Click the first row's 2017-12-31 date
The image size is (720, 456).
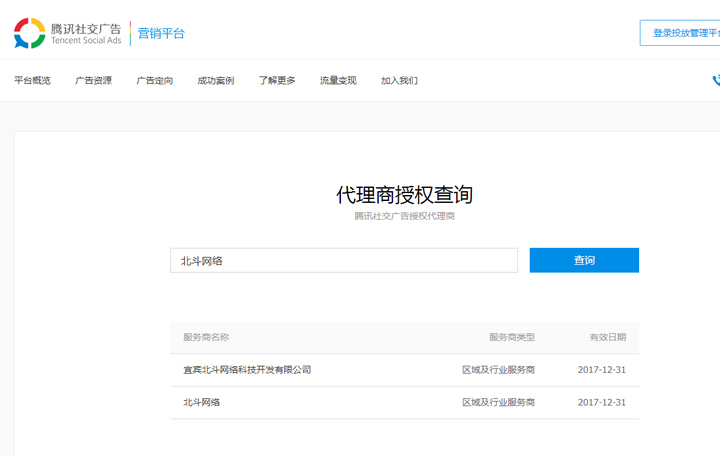(601, 370)
